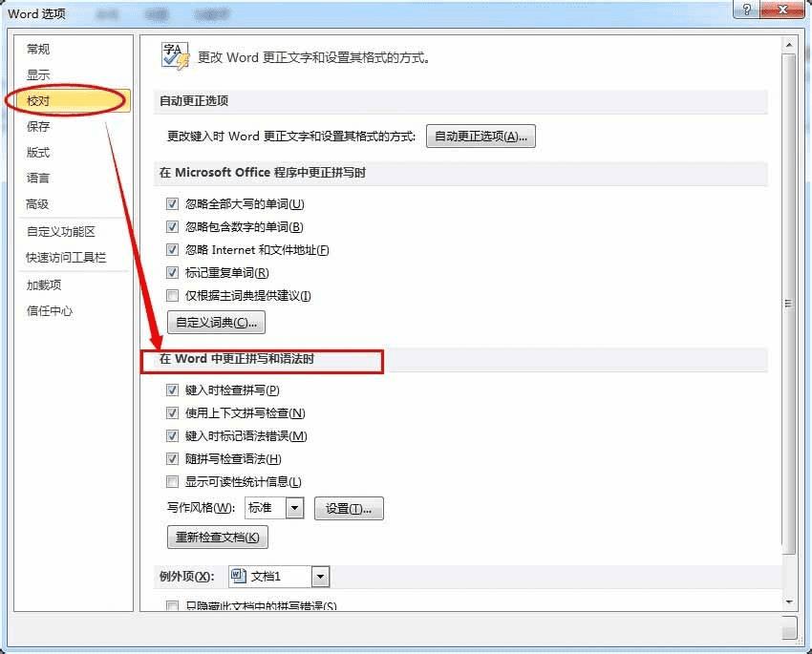Switch to 信任中心 category
This screenshot has width=812, height=654.
[50, 310]
